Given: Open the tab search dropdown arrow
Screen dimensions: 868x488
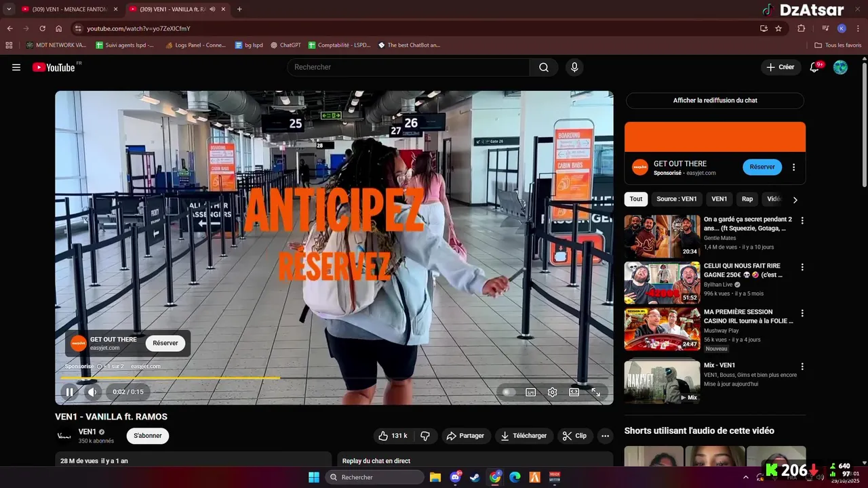Looking at the screenshot, I should click(9, 9).
